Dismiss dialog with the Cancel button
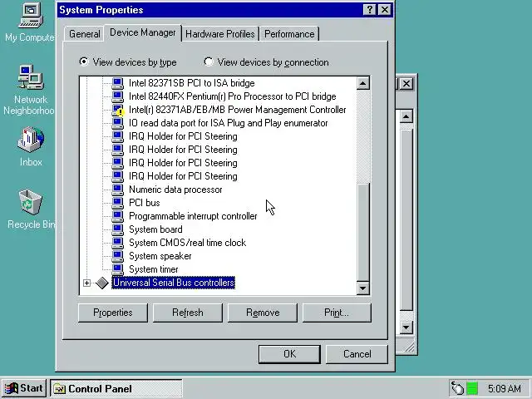Viewport: 532px width, 399px height. (x=357, y=354)
